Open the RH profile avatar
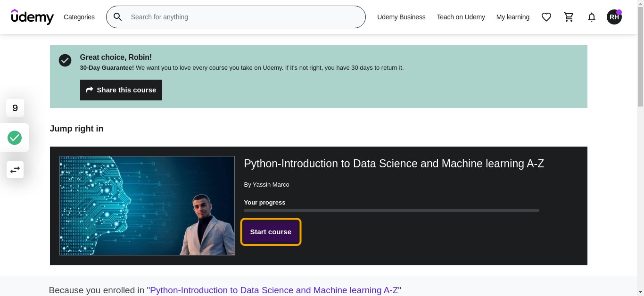This screenshot has height=296, width=644. pyautogui.click(x=614, y=17)
